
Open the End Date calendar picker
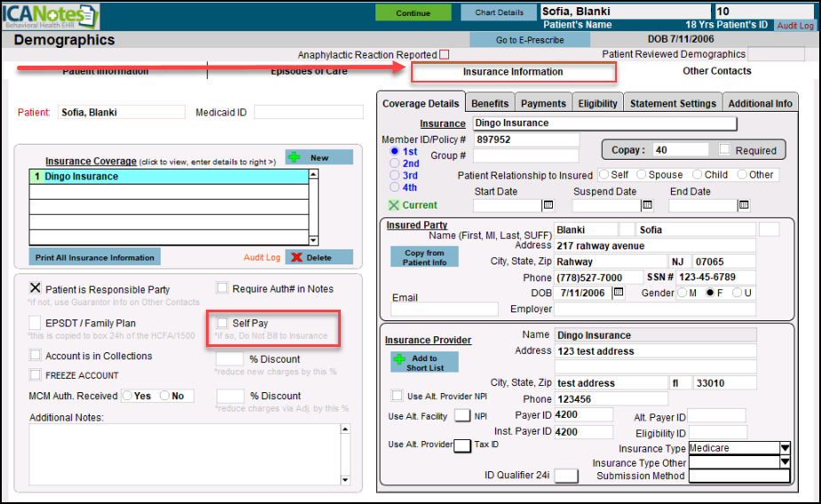click(746, 205)
